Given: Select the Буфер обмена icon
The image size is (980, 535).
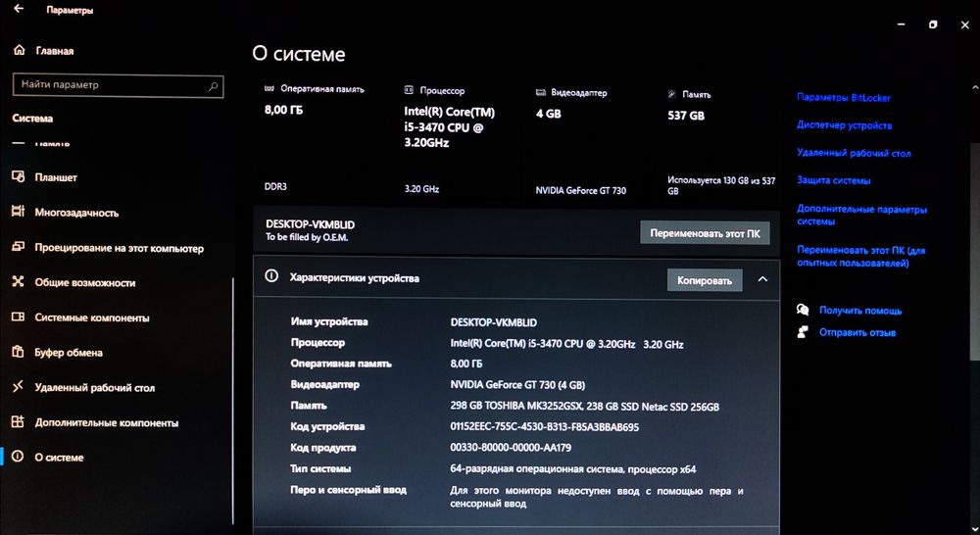Looking at the screenshot, I should [18, 352].
